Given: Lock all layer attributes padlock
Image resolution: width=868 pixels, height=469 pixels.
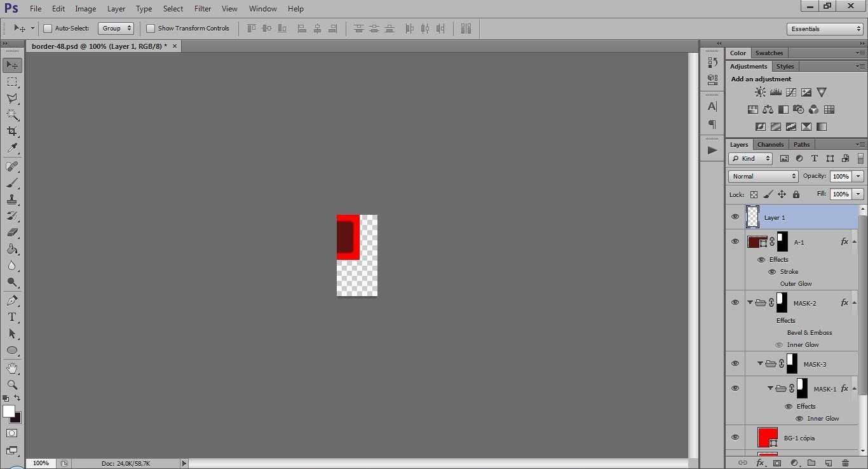Looking at the screenshot, I should (796, 194).
